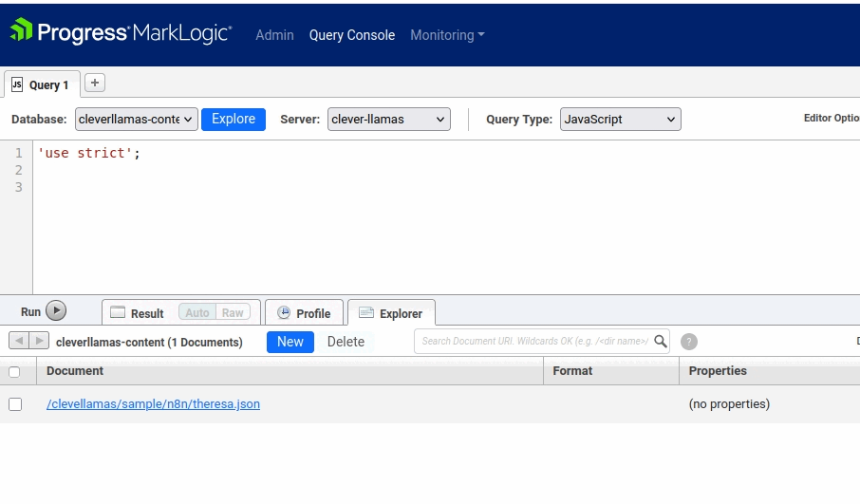Switch to the Explorer tab
The height and width of the screenshot is (504, 860).
[392, 312]
